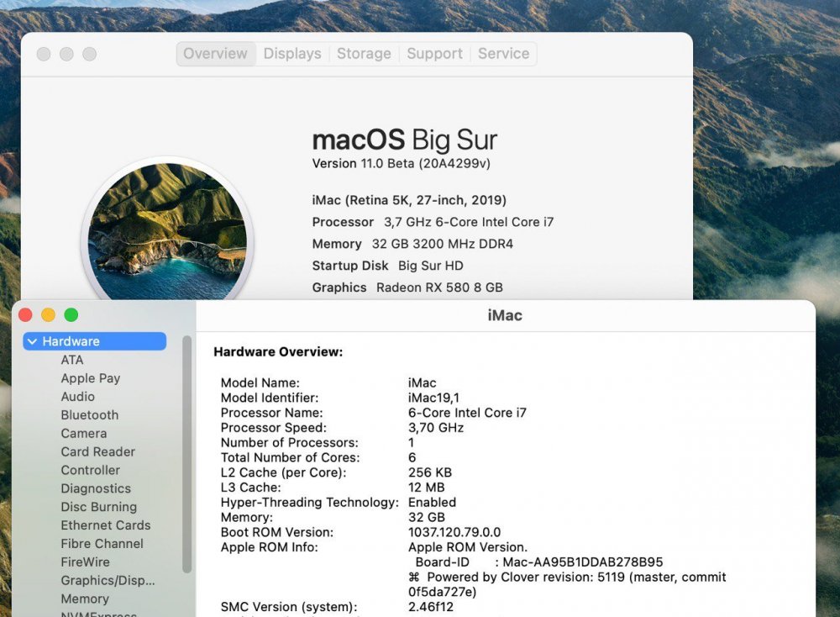Image resolution: width=840 pixels, height=617 pixels.
Task: Switch to the Overview tab
Action: pos(215,54)
